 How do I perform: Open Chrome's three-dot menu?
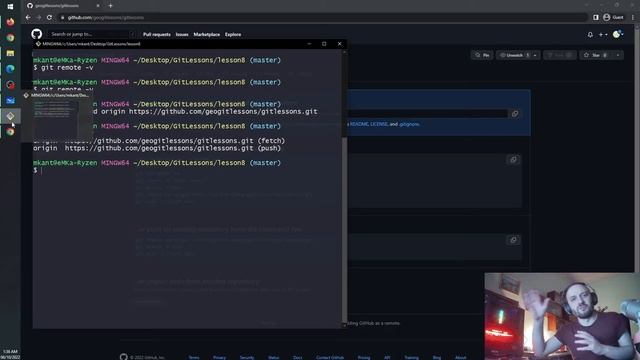(x=633, y=18)
